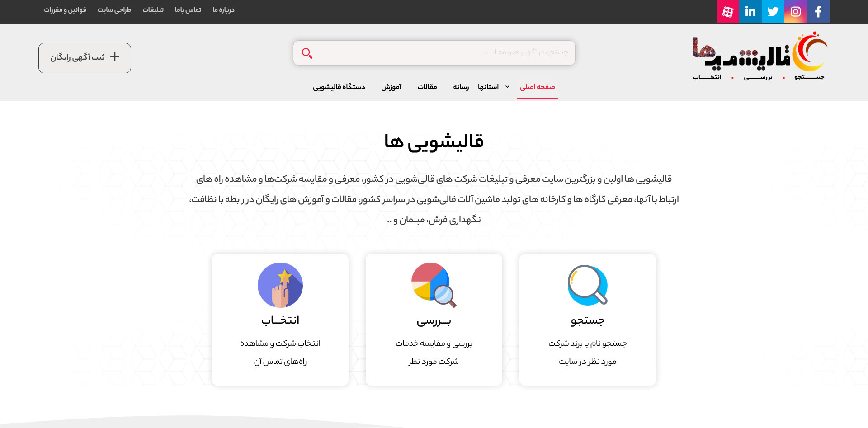Open the Instagram profile icon
Viewport: 868px width, 428px height.
(795, 11)
